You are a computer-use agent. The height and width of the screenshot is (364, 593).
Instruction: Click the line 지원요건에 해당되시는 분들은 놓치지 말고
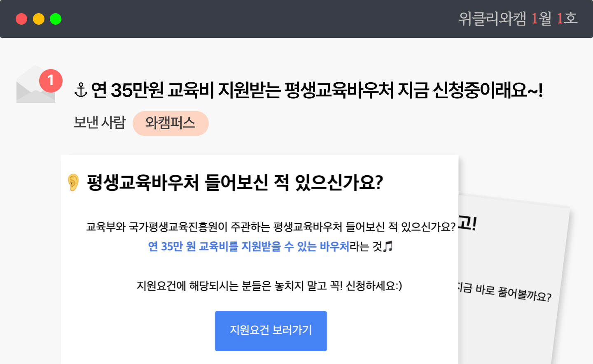point(269,285)
